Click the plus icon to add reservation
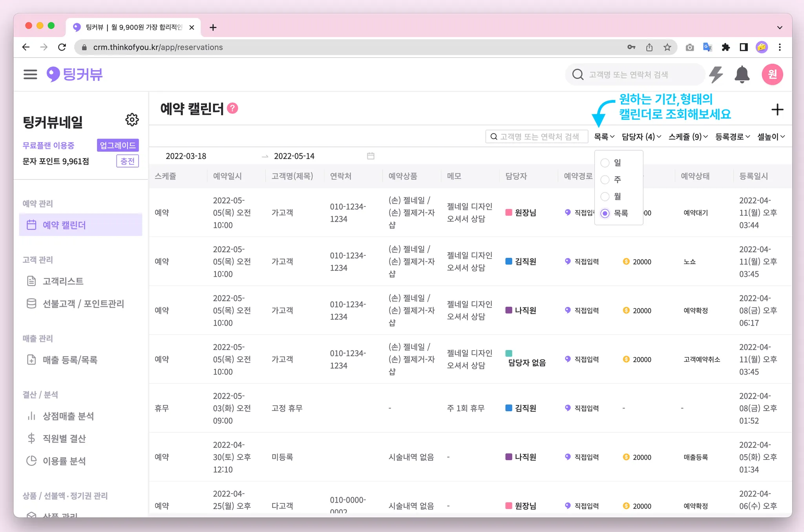This screenshot has height=532, width=804. (777, 109)
